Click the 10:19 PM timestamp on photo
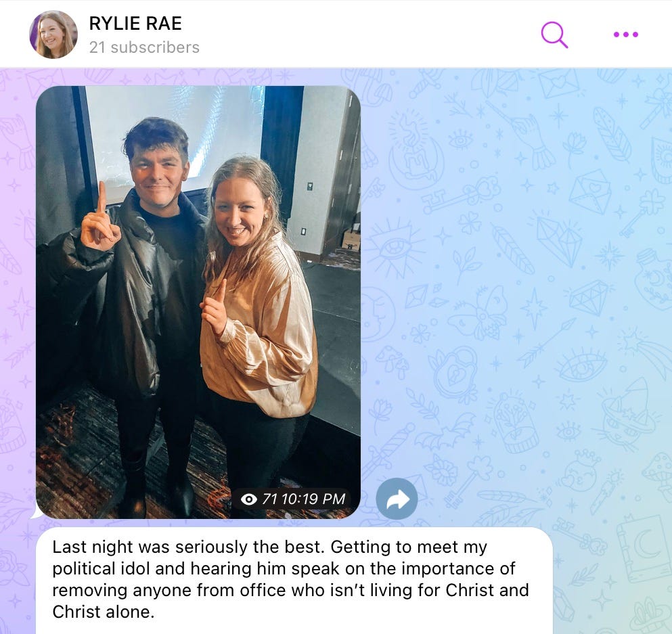The image size is (672, 634). (x=314, y=499)
